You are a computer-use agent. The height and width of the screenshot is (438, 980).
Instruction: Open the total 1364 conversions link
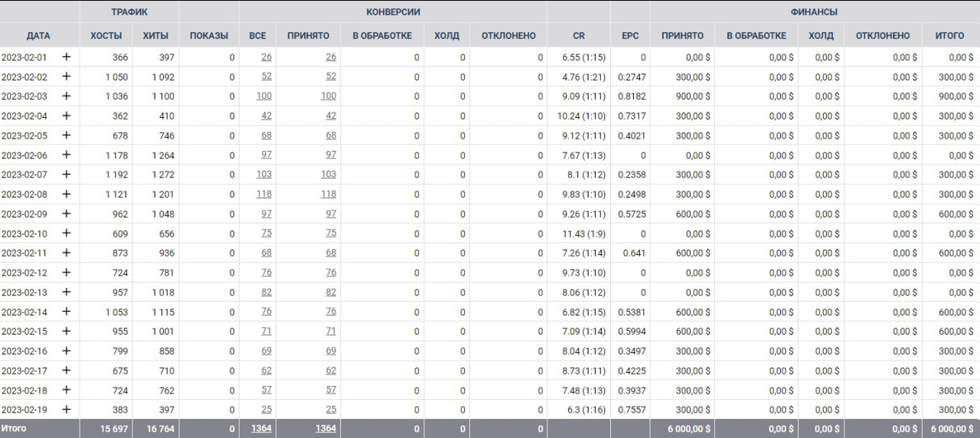pos(261,429)
